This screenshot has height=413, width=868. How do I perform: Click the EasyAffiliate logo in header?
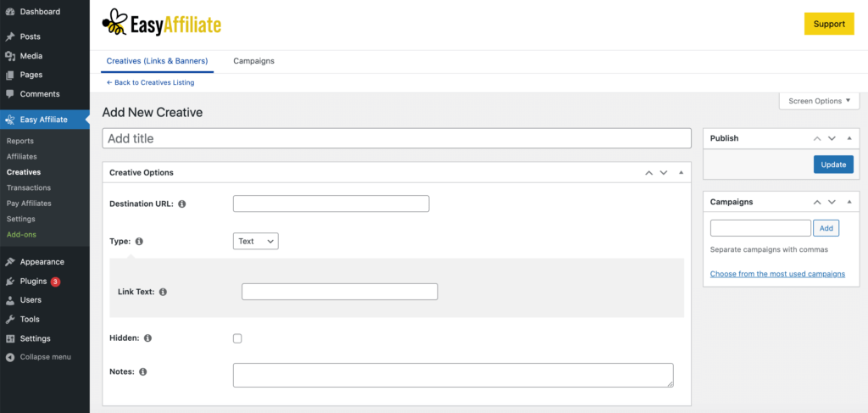[162, 23]
